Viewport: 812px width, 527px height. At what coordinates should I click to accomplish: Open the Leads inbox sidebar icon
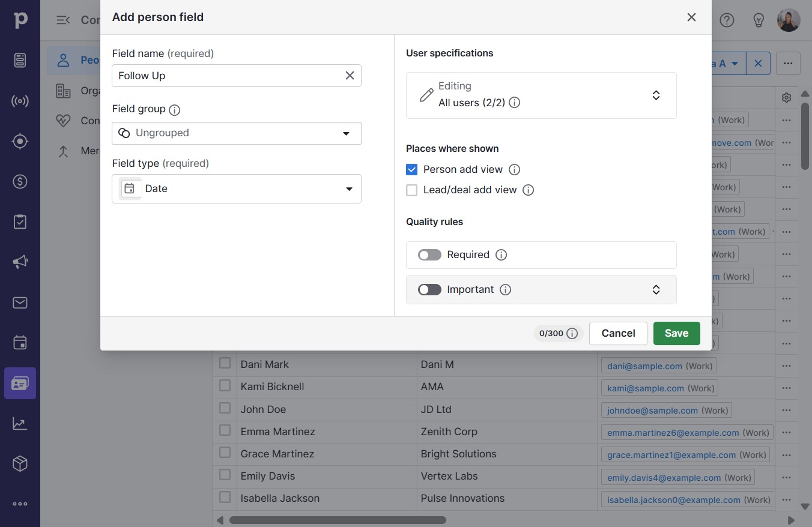[x=20, y=61]
